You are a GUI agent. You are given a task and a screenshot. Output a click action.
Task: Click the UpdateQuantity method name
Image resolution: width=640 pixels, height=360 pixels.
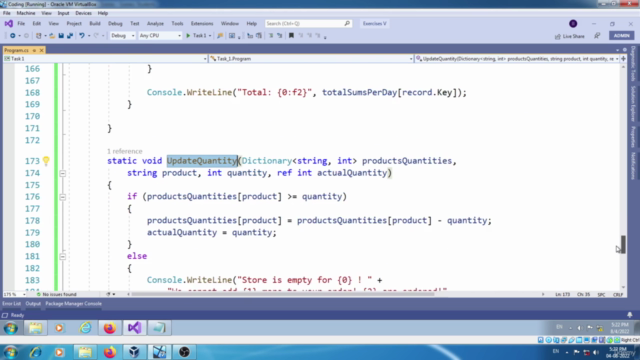202,161
